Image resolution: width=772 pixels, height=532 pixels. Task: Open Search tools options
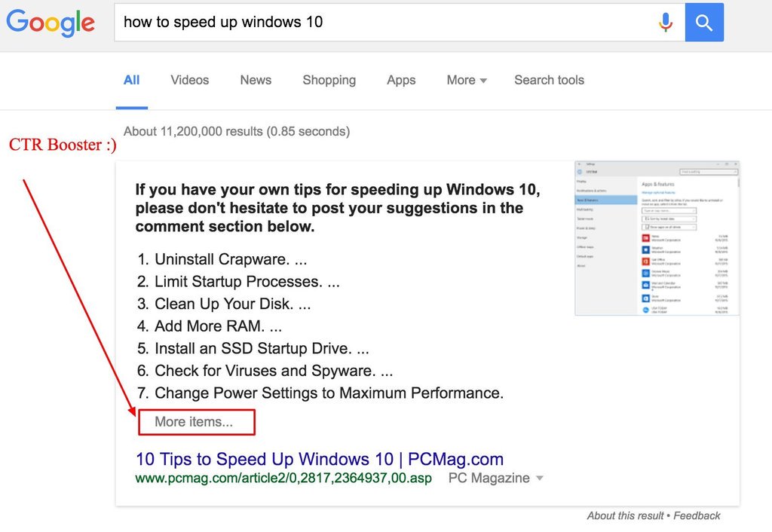coord(549,80)
